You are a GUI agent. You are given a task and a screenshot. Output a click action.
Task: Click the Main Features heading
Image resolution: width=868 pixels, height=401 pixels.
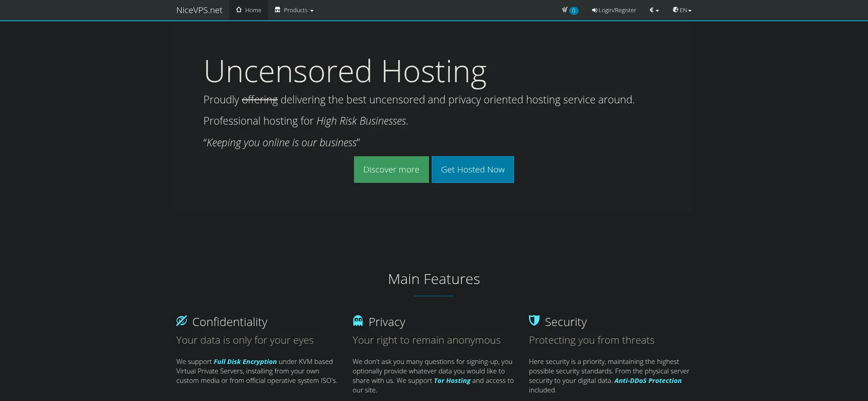coord(434,279)
